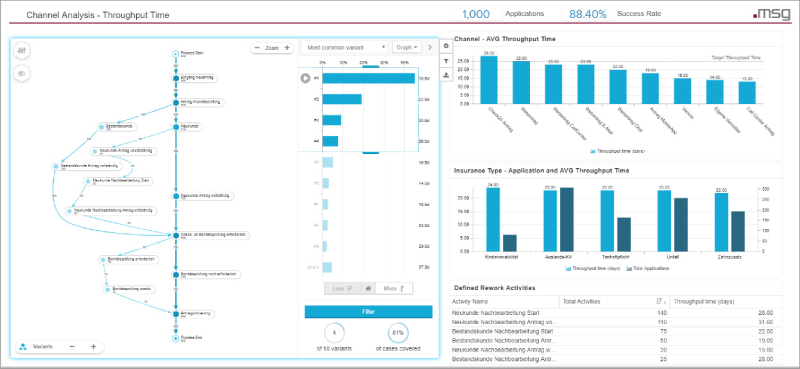Click the zoom out minus icon
Viewport: 800px width, 369px height.
[x=257, y=47]
